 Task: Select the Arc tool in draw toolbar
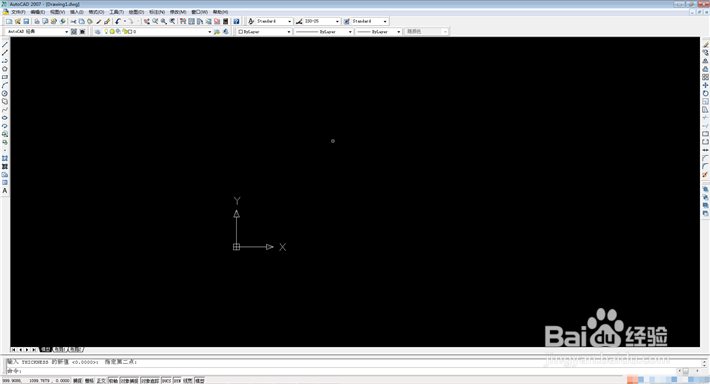point(5,86)
